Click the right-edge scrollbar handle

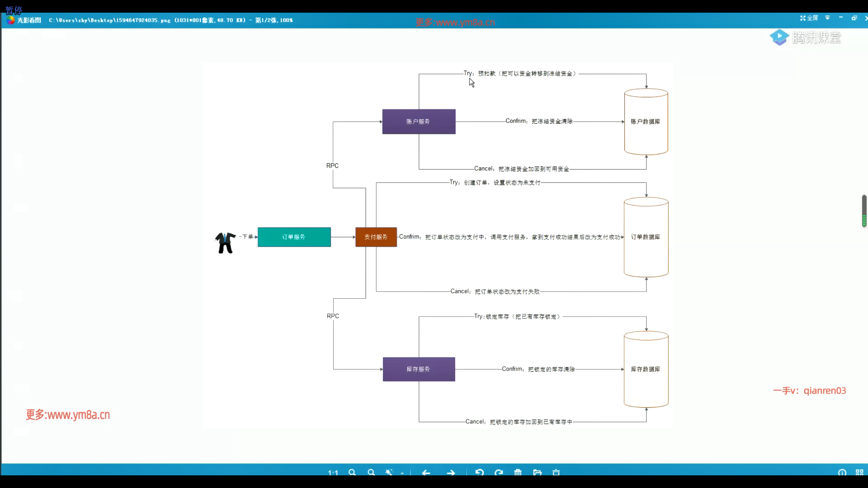point(864,211)
